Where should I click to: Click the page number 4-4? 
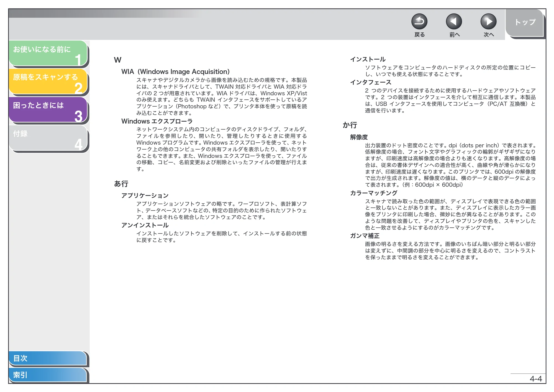[x=536, y=379]
